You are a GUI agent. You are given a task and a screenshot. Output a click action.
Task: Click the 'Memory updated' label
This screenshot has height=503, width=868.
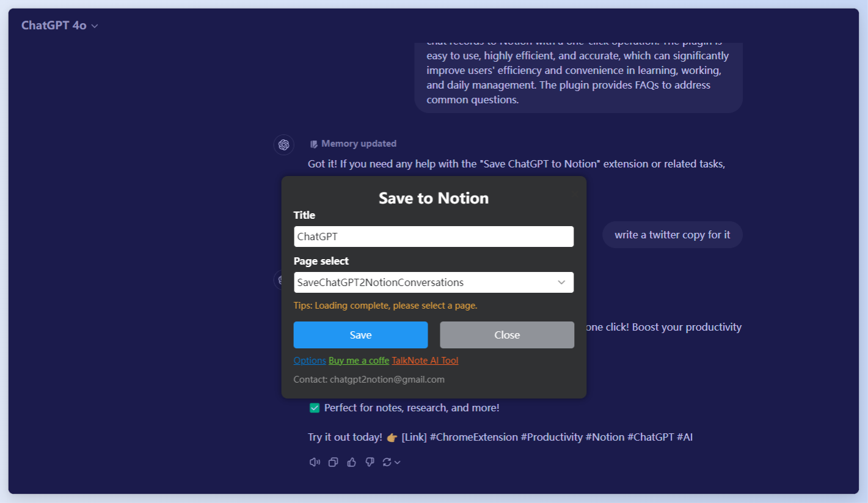point(359,144)
